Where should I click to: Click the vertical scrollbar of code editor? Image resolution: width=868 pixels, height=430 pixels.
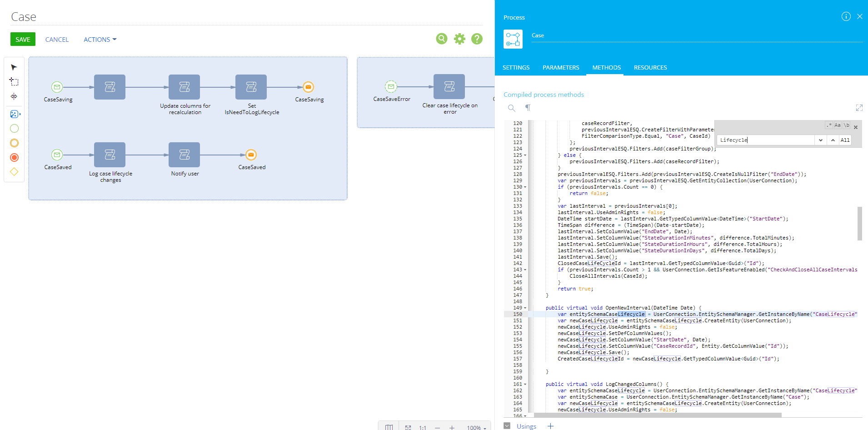[x=860, y=224]
